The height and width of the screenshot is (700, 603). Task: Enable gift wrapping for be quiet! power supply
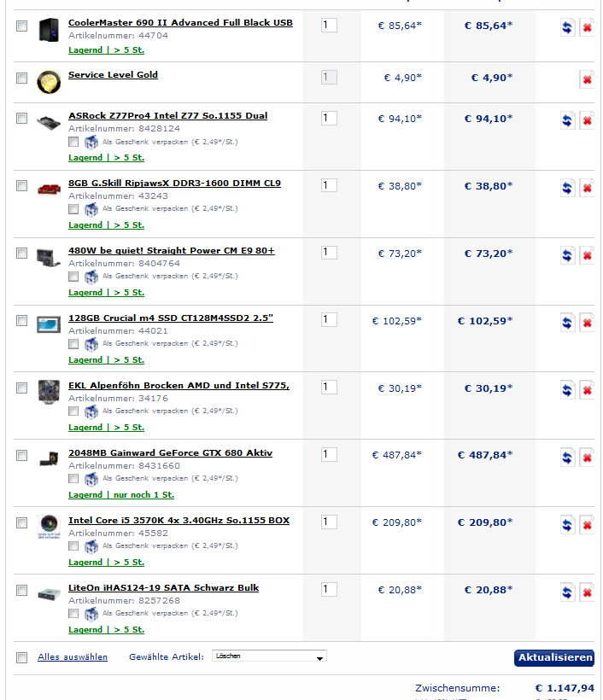(73, 277)
